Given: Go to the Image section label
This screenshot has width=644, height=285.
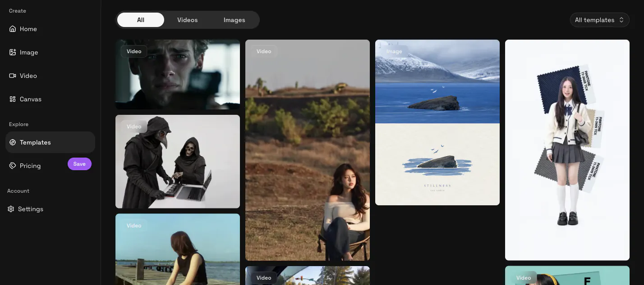Looking at the screenshot, I should [x=29, y=52].
